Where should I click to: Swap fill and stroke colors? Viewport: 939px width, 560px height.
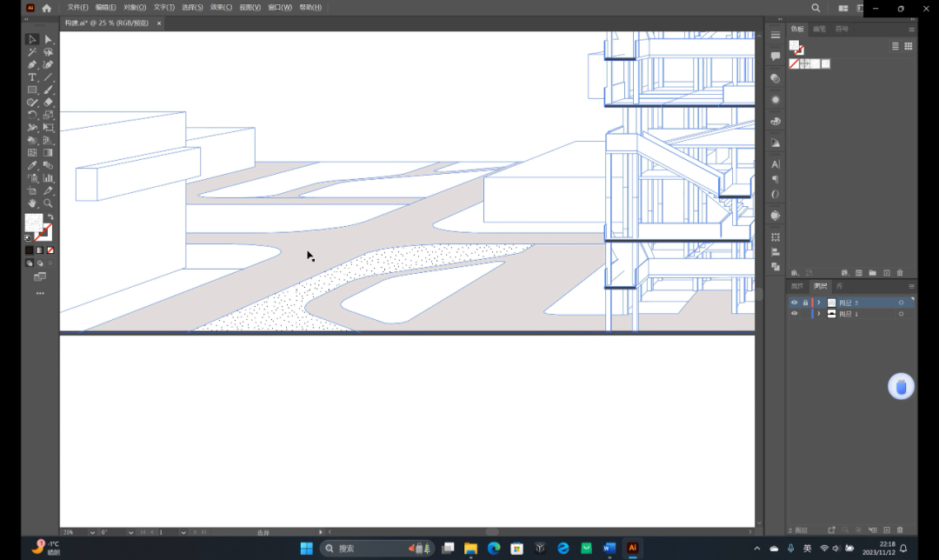[50, 217]
